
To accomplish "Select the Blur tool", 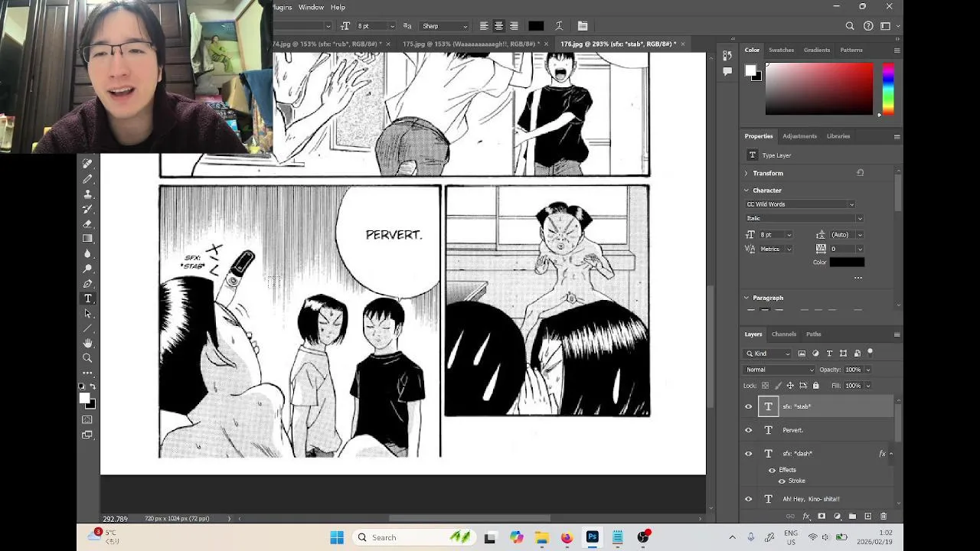I will pyautogui.click(x=87, y=253).
